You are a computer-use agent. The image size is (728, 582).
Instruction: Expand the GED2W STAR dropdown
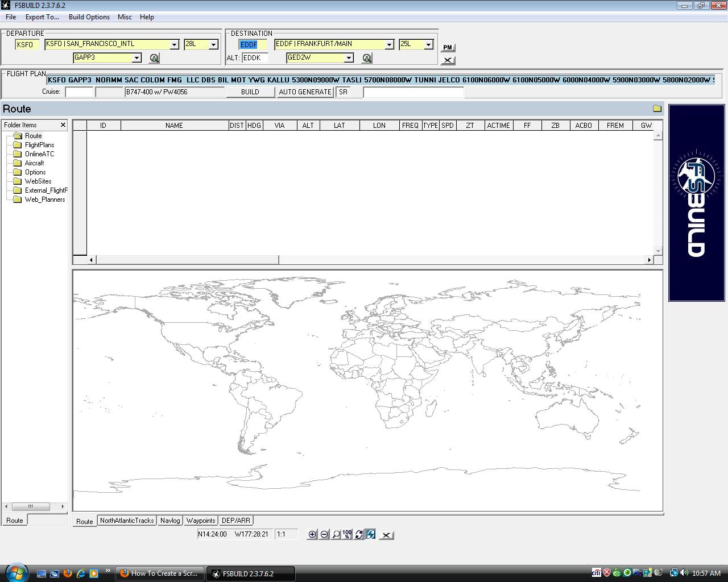coord(349,58)
